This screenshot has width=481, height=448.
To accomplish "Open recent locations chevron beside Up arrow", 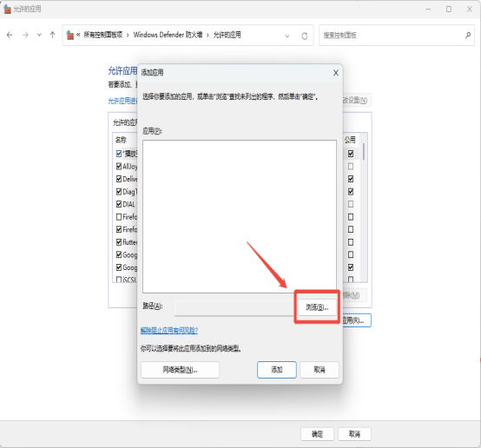I will 39,35.
